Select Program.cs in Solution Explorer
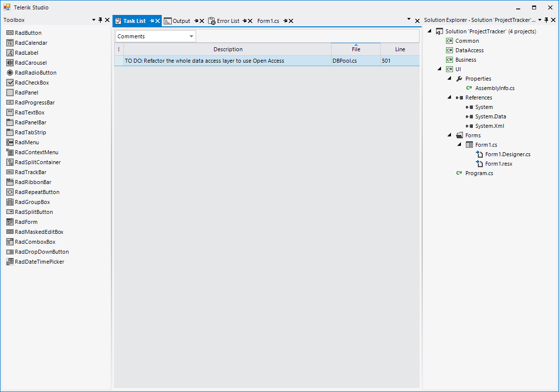This screenshot has height=392, width=559. (x=479, y=173)
